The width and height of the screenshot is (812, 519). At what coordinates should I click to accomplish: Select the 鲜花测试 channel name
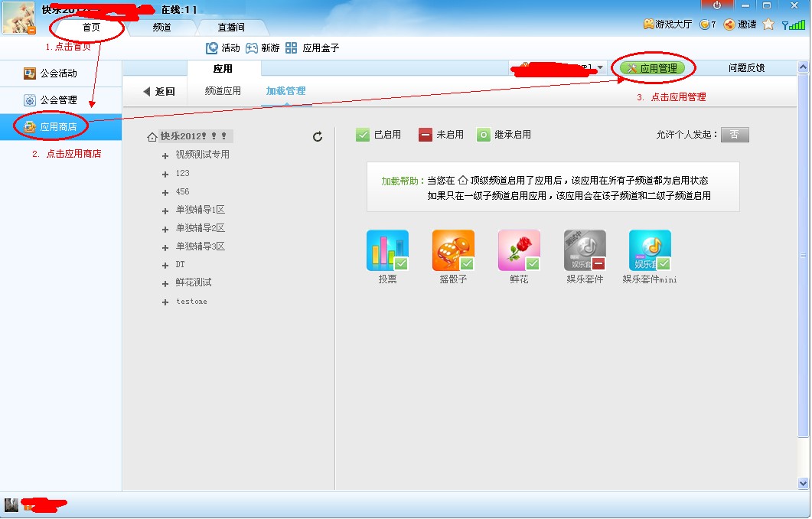pyautogui.click(x=194, y=282)
